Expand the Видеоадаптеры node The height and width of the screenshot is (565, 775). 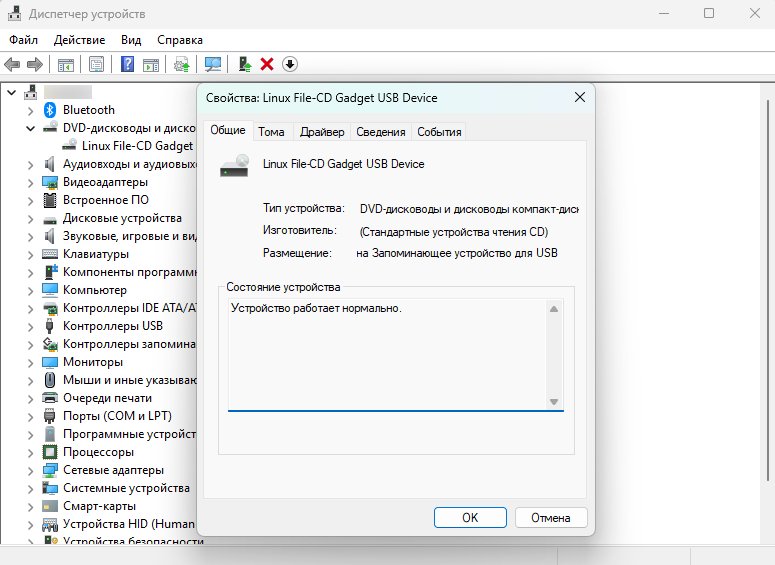click(x=31, y=183)
